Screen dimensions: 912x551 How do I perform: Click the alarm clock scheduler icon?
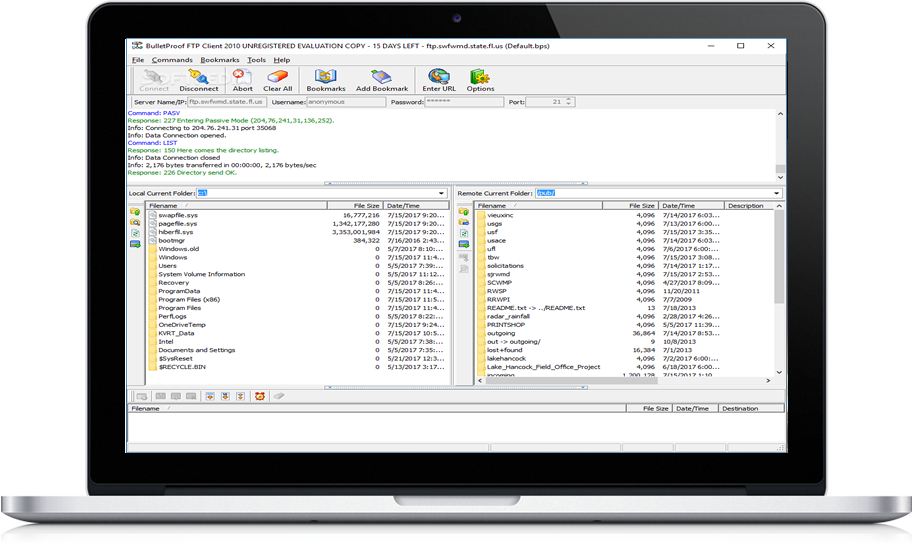[x=259, y=396]
